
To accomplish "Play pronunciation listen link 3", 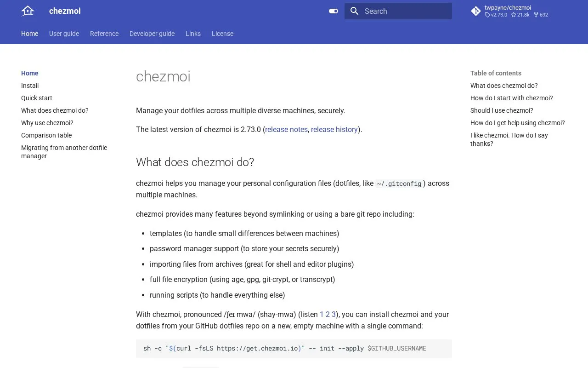I will pos(334,315).
